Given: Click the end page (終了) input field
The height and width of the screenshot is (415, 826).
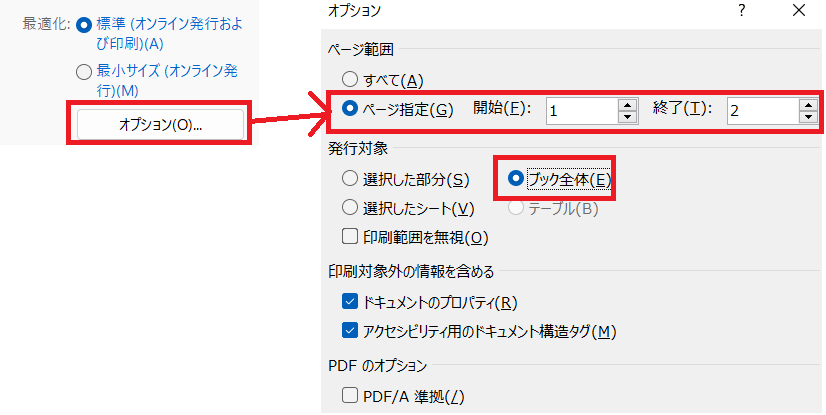Looking at the screenshot, I should tap(761, 110).
